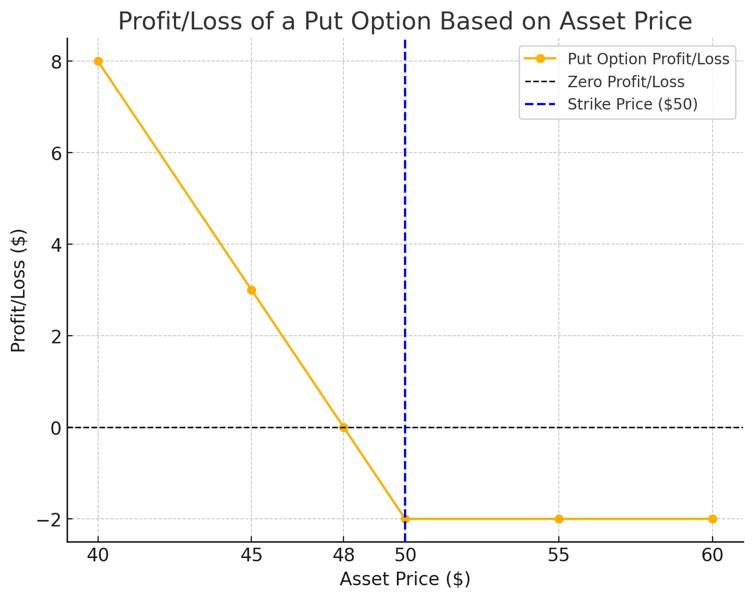Click the data point at strike price 50

[x=405, y=519]
